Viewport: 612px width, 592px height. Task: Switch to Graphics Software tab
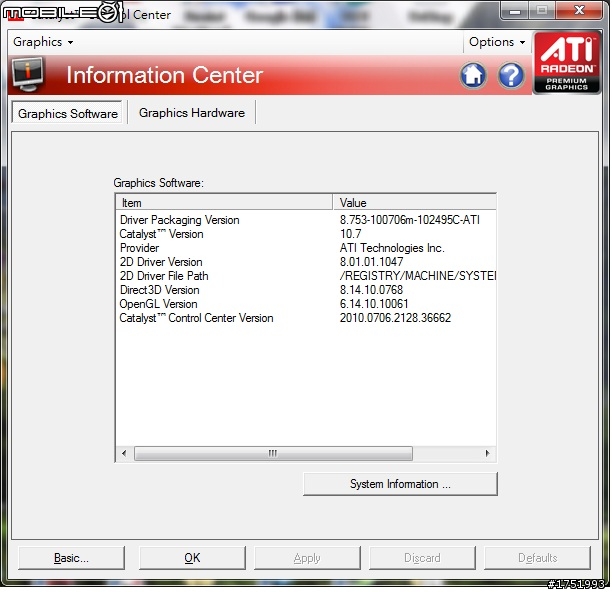[x=67, y=113]
